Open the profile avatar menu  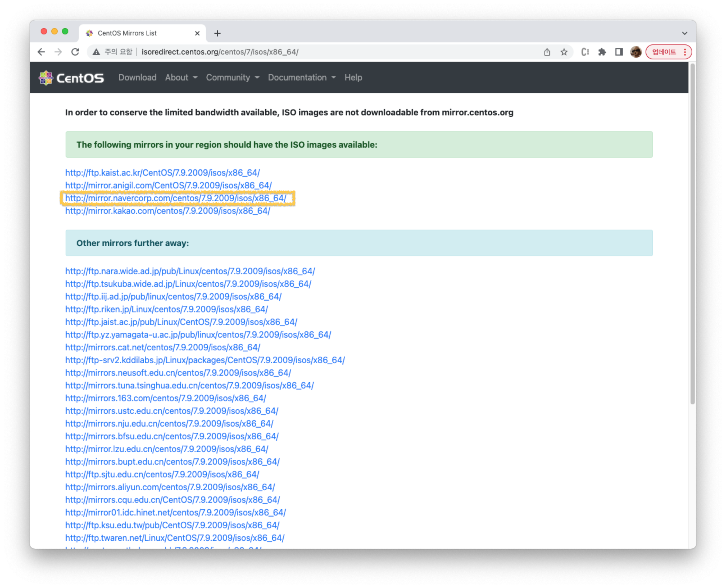coord(636,52)
